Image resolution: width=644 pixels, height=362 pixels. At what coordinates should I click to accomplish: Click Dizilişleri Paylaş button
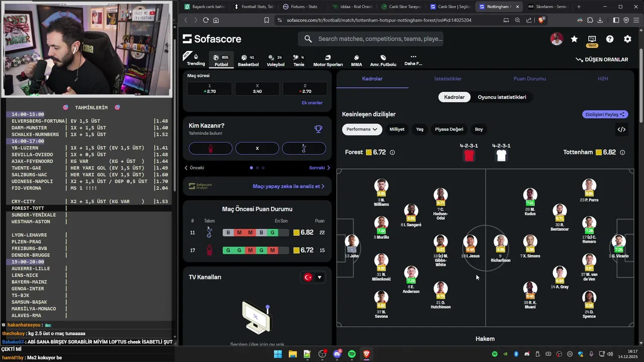[x=605, y=115]
